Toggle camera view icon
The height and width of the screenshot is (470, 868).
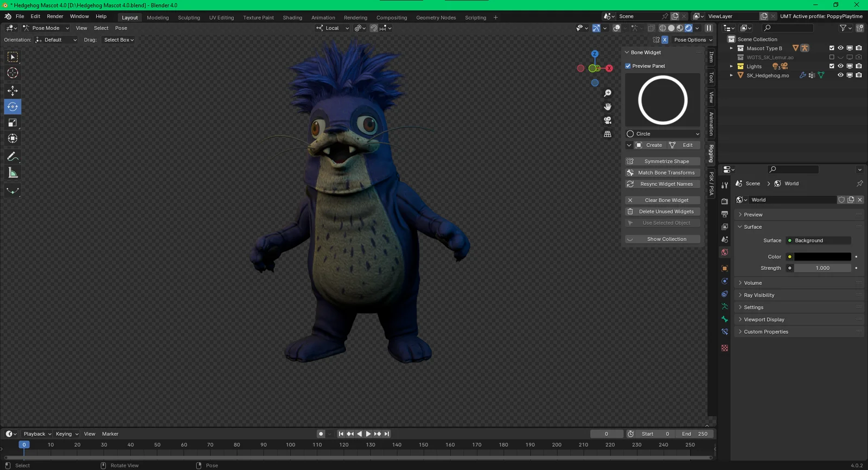point(608,120)
